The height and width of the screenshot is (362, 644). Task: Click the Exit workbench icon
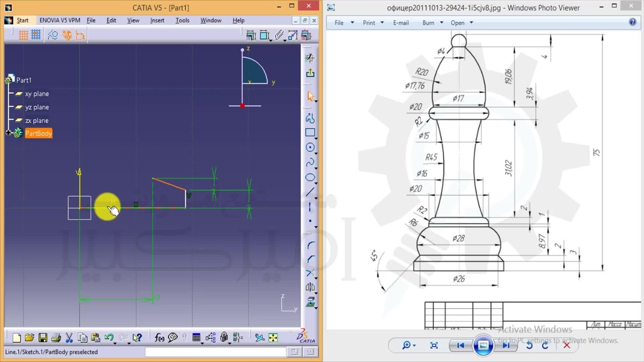click(x=310, y=73)
